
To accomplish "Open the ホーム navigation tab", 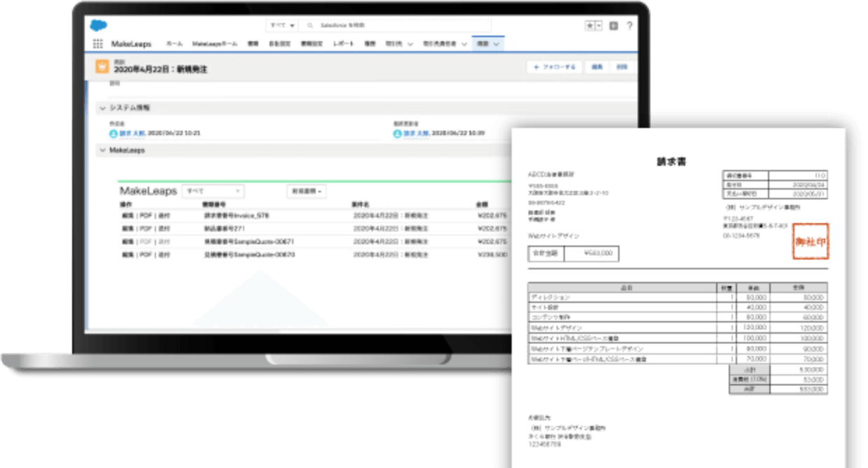I will click(x=174, y=44).
